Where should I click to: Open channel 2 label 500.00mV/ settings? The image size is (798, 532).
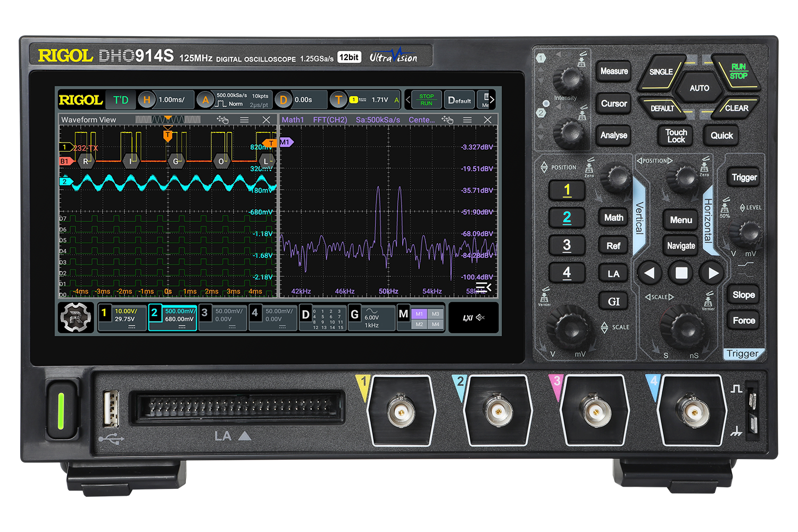coord(173,318)
